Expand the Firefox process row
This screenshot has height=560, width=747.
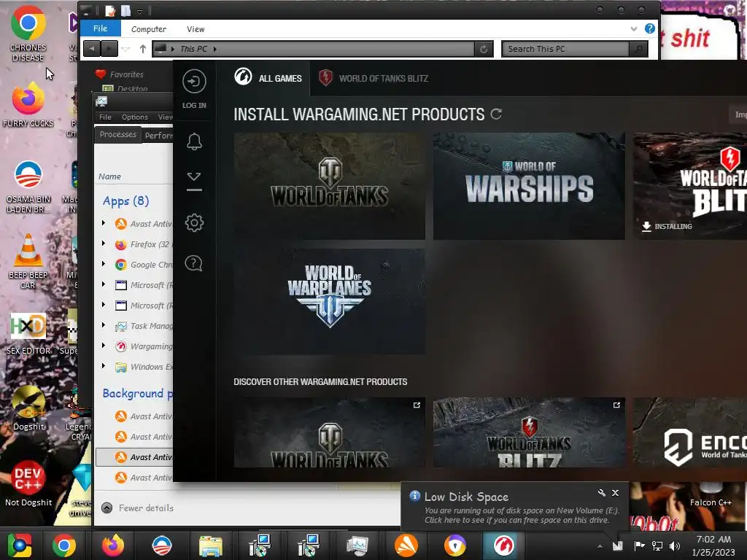click(104, 244)
